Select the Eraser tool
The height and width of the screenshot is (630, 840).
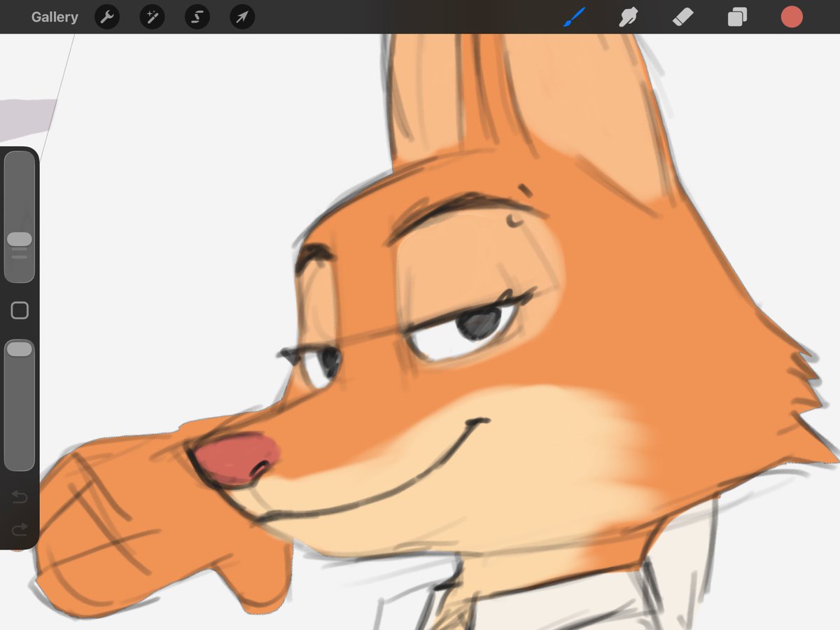(682, 17)
